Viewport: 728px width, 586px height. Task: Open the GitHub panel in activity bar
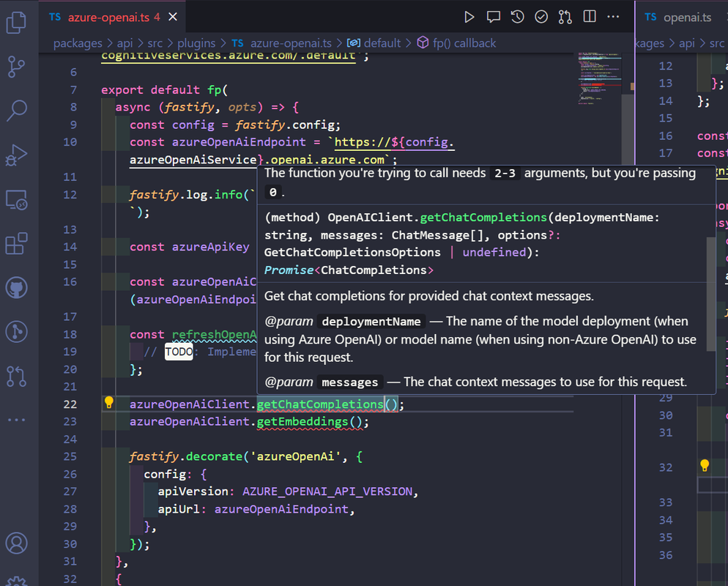[x=16, y=287]
